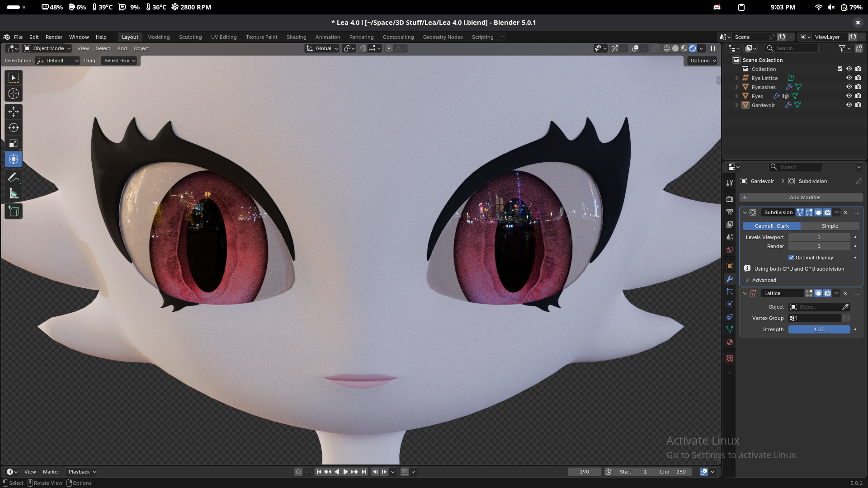Screen dimensions: 868x488
Task: Open the Object properties tab
Action: 730,266
